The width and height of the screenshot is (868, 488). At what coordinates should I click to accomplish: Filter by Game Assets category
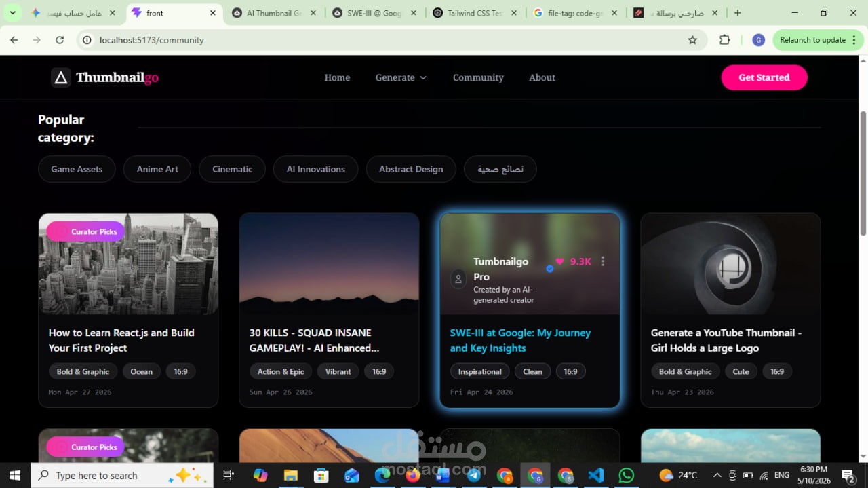[x=77, y=169]
